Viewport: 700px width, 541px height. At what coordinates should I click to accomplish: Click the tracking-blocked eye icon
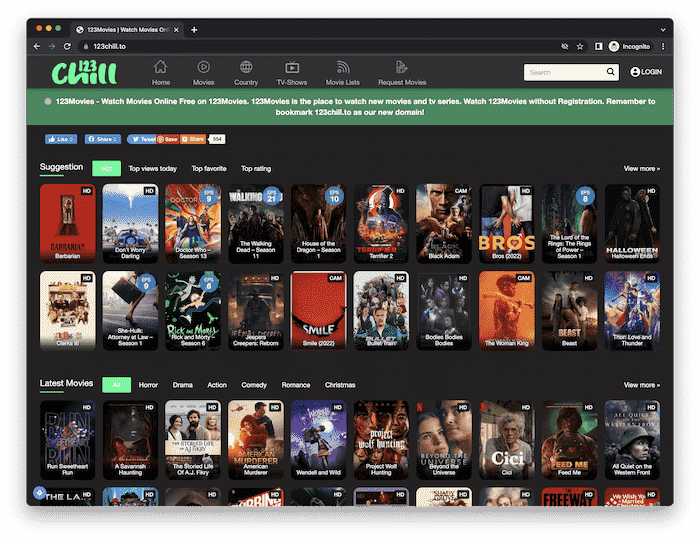pos(565,46)
